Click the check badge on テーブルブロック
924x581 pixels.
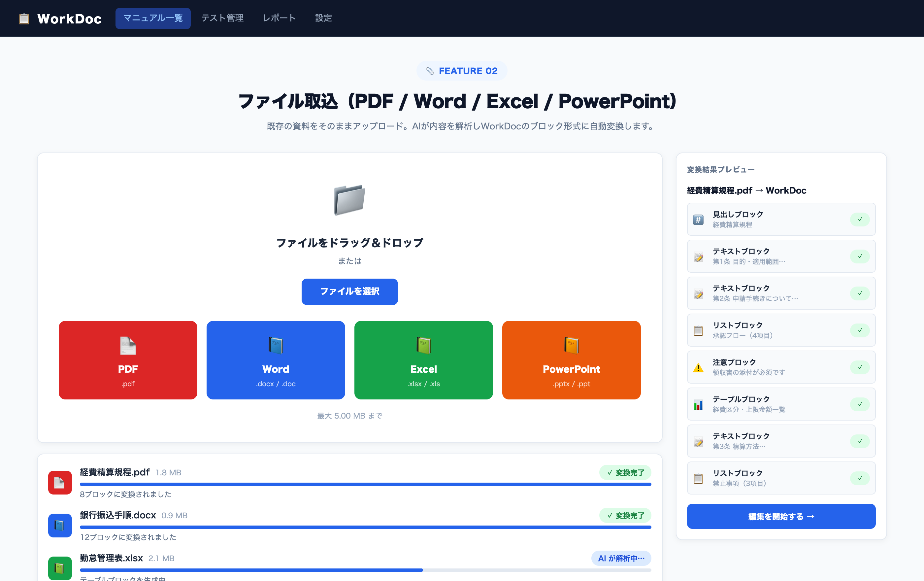[860, 404]
